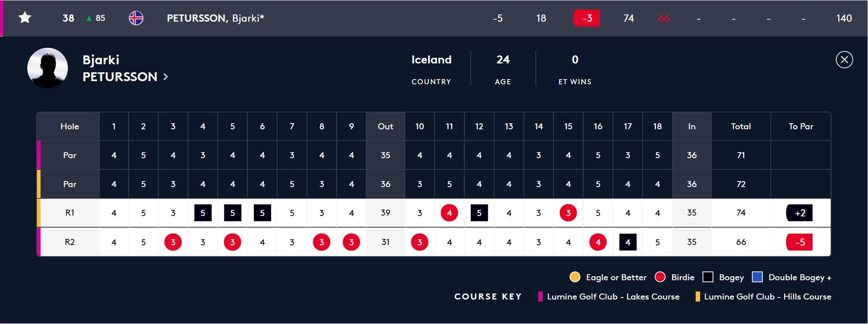868x324 pixels.
Task: Click the yellow Eagle or Better legend circle
Action: tap(575, 277)
